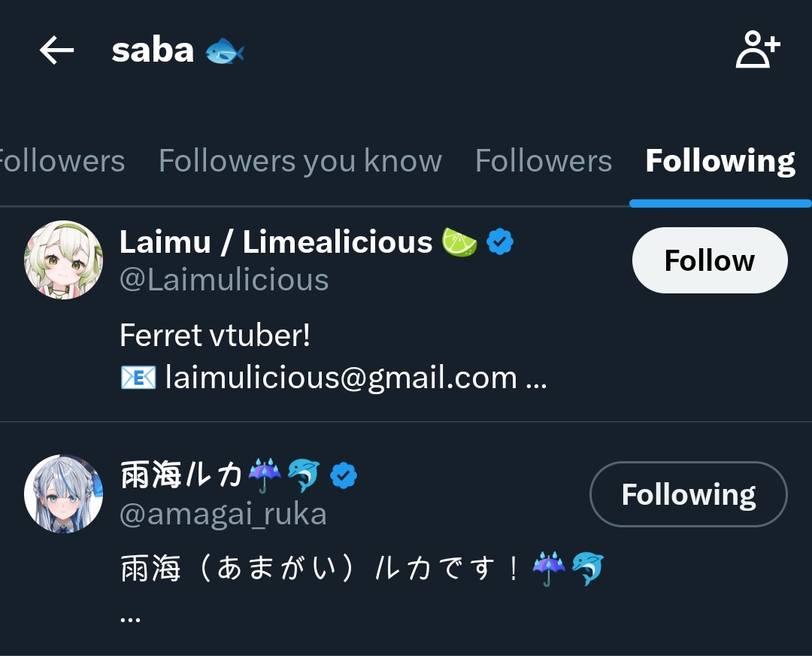Open the @Laimulicious handle link
Viewport: 812px width, 656px height.
pos(224,280)
